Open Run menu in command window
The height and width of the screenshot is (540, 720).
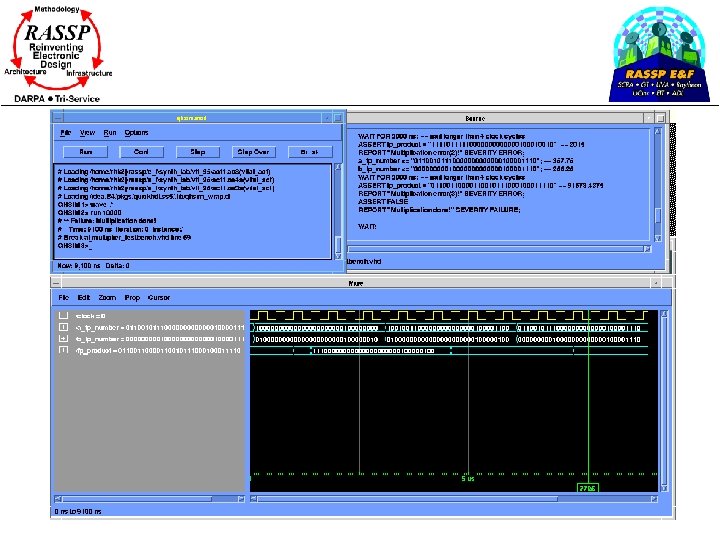click(x=110, y=133)
